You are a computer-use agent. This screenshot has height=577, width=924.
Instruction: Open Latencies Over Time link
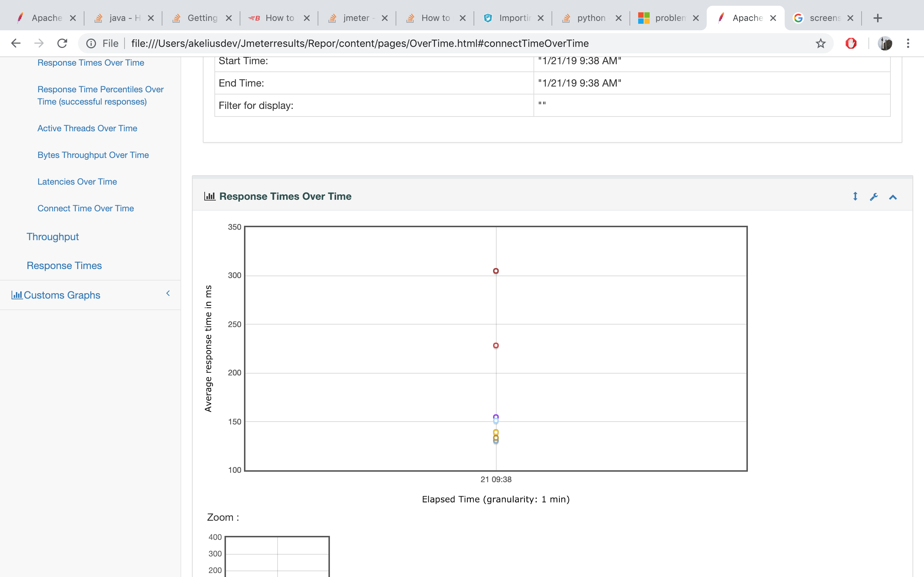pos(77,182)
